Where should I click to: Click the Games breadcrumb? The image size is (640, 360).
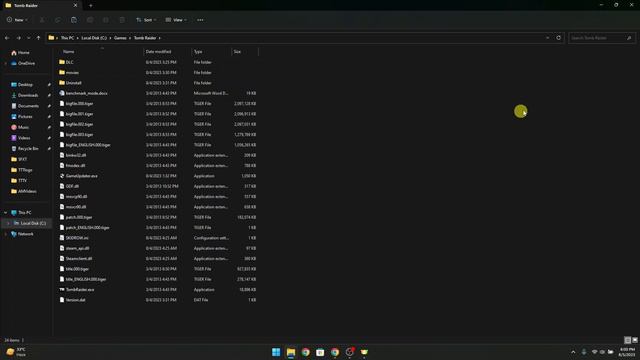(x=120, y=38)
